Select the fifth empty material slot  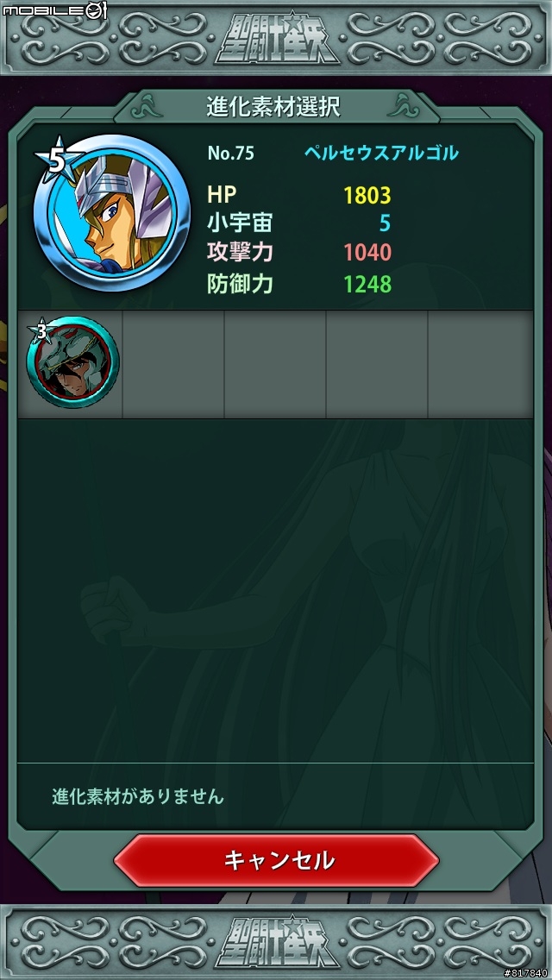[480, 364]
